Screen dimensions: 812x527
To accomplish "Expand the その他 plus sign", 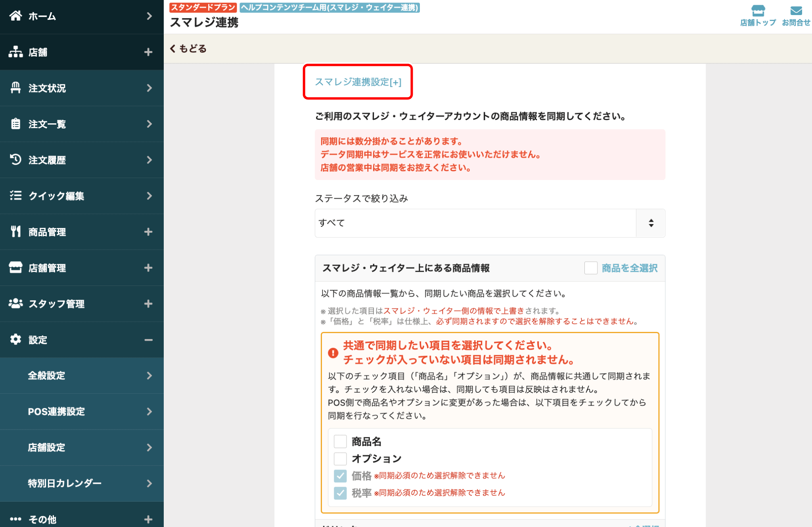I will click(x=148, y=519).
